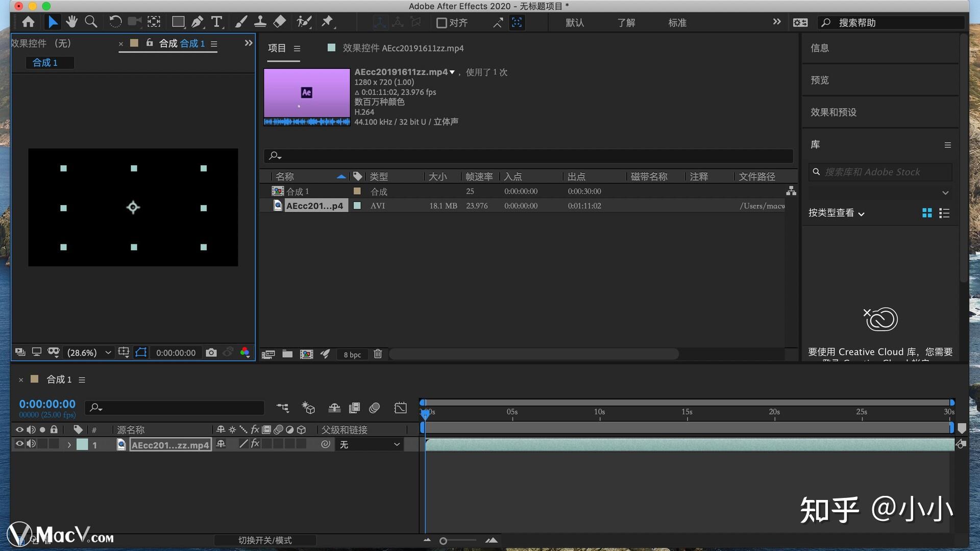Hide the AEcc201...zz.mp4 layer video eye

pos(19,444)
